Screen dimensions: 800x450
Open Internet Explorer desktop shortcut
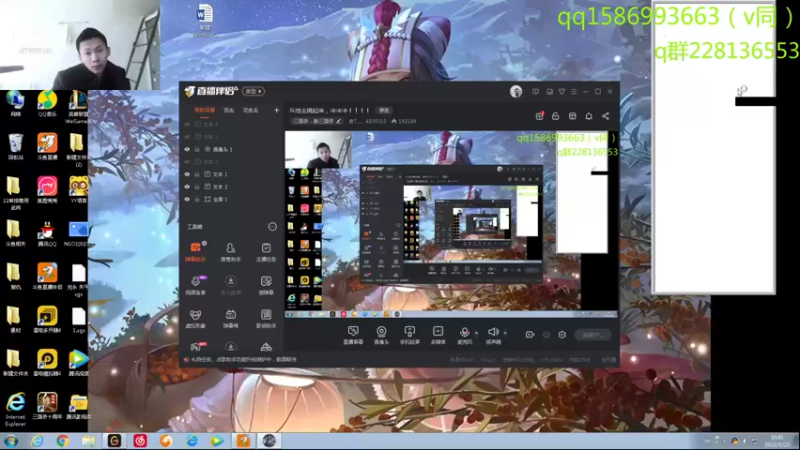coord(15,410)
